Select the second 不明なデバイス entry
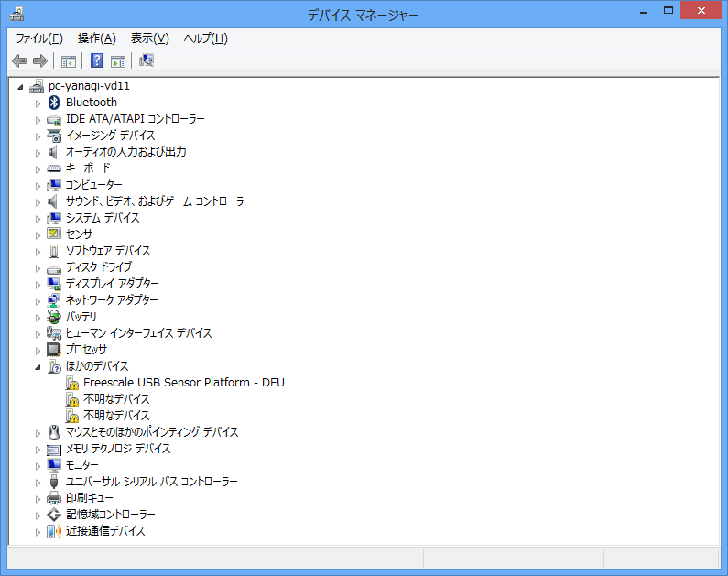 click(x=116, y=416)
